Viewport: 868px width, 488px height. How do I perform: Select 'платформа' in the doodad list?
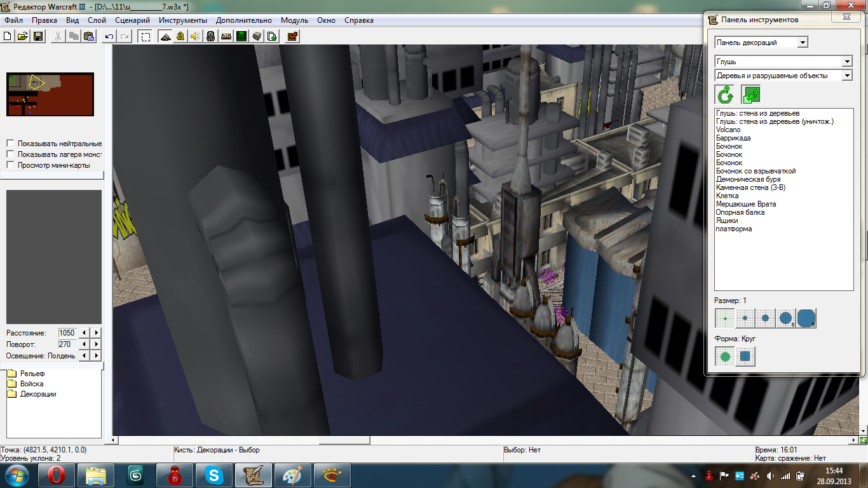734,229
